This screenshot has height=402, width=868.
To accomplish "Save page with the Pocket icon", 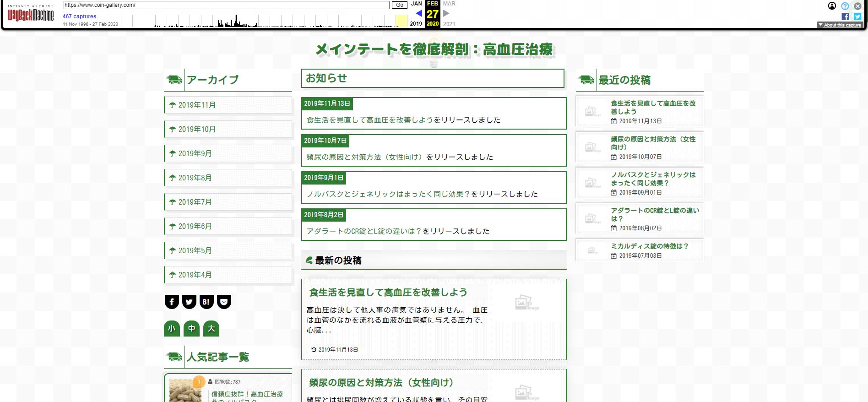I will 224,302.
